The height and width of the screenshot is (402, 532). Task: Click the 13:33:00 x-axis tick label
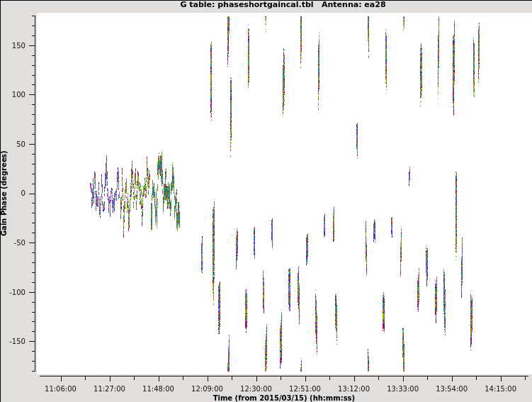point(402,389)
